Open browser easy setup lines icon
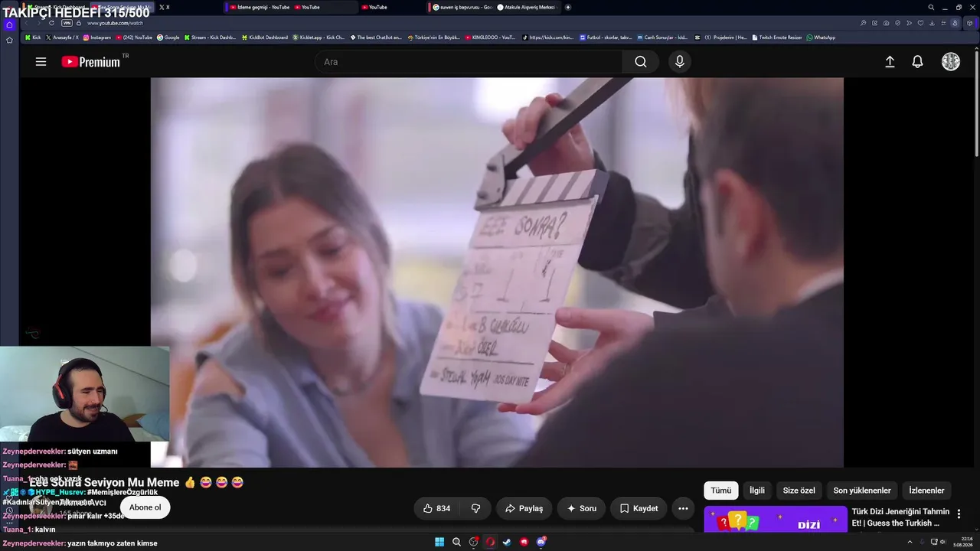980x551 pixels. [x=943, y=23]
